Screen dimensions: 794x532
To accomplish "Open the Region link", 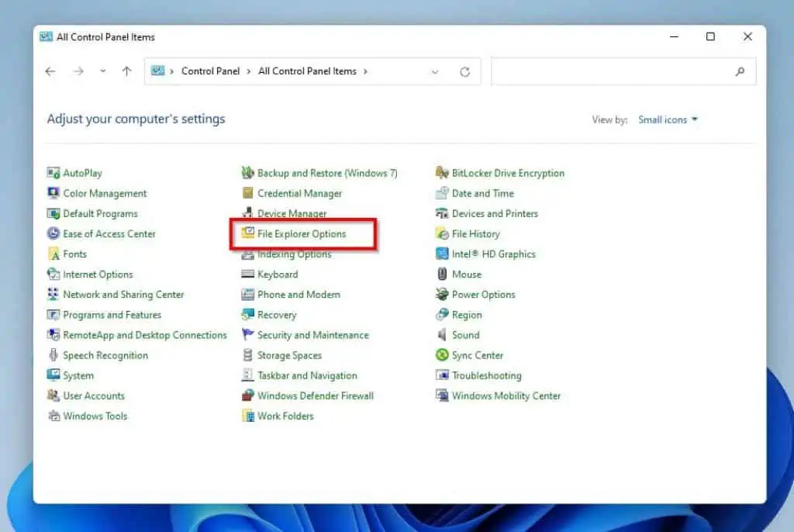I will click(x=467, y=315).
